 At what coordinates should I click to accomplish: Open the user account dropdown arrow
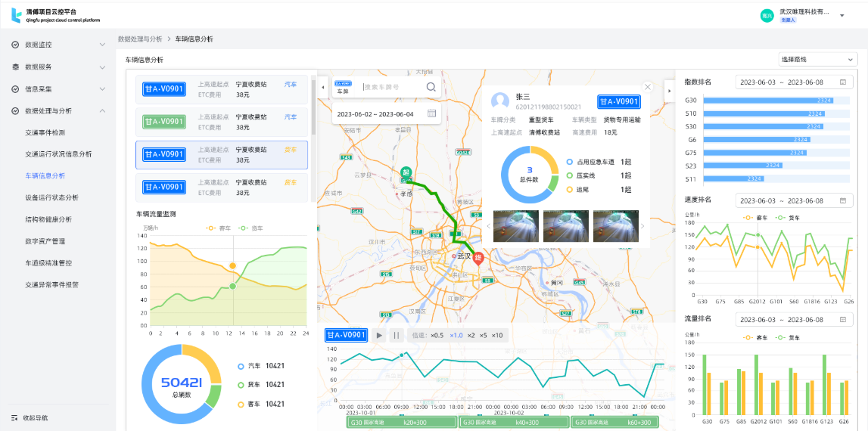tap(842, 15)
